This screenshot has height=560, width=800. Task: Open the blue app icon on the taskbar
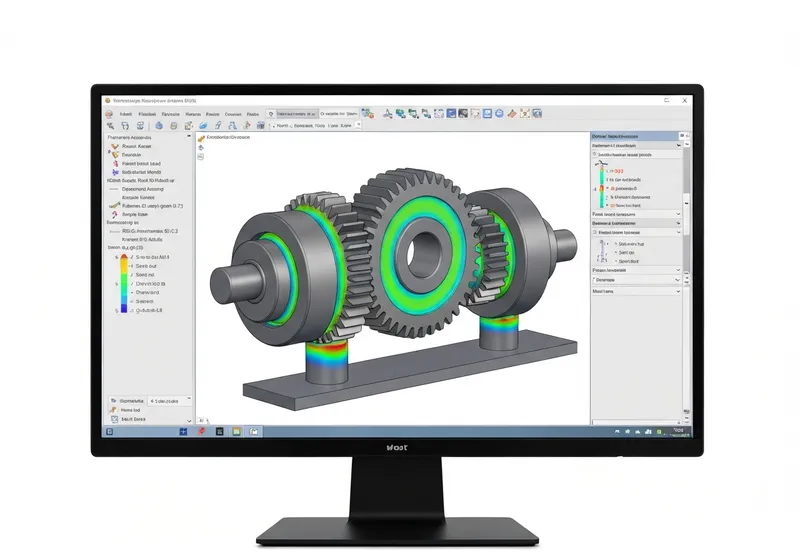coord(183,432)
